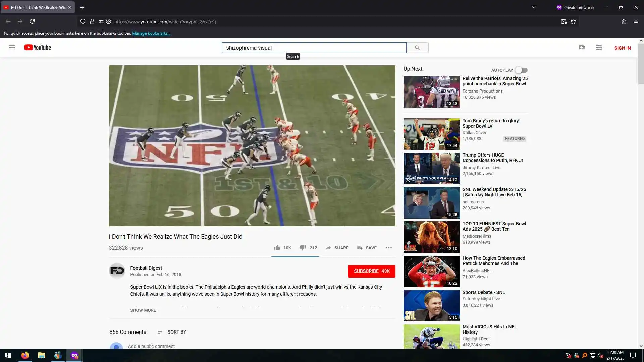Open the Tom Brady Super Bowl LV thumbnail

pyautogui.click(x=431, y=134)
